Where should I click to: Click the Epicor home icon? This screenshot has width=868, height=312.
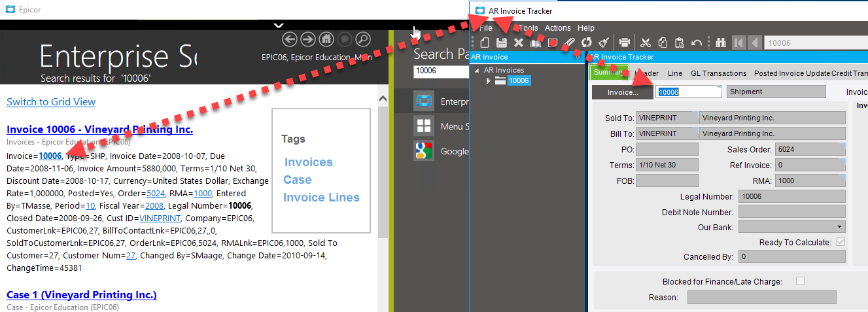(326, 39)
